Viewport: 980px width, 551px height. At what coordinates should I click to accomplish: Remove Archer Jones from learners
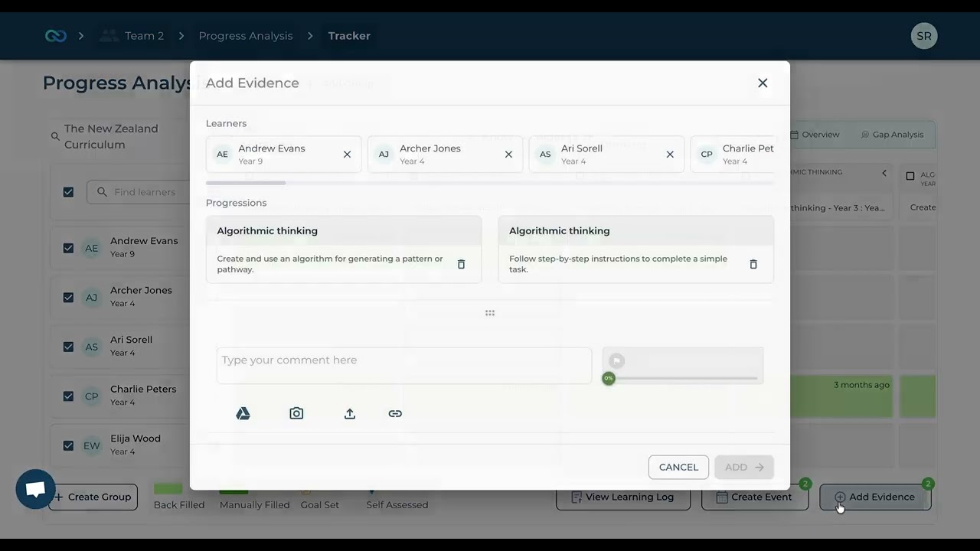pyautogui.click(x=508, y=155)
